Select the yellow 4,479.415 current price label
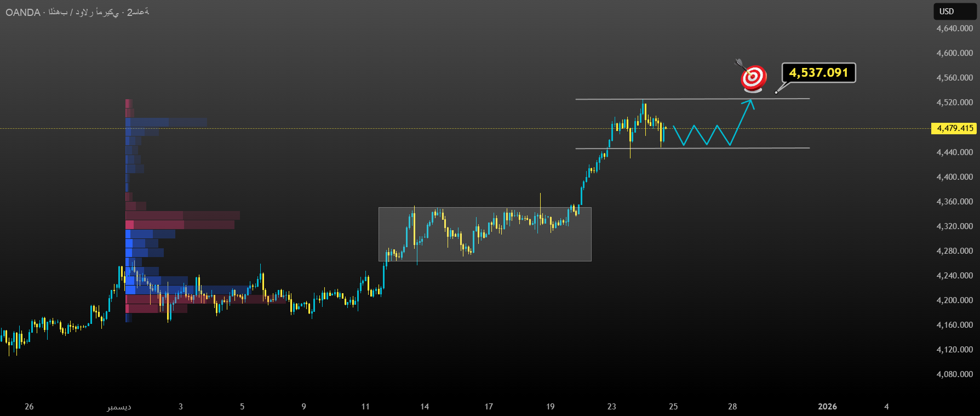980x416 pixels. click(x=954, y=128)
